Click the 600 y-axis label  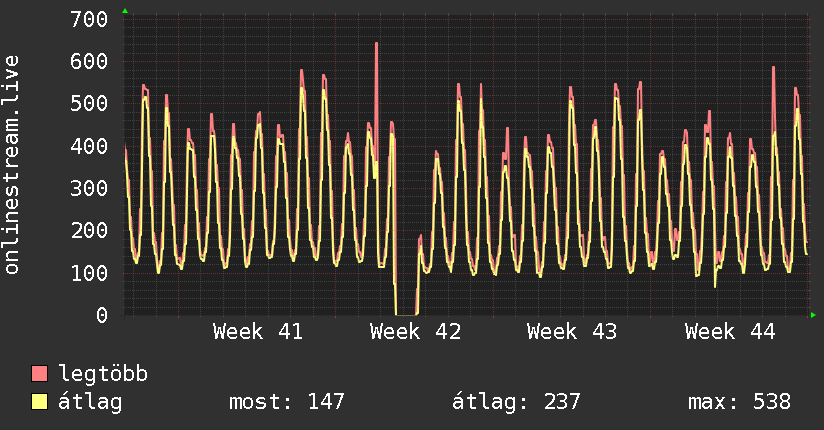[x=89, y=61]
